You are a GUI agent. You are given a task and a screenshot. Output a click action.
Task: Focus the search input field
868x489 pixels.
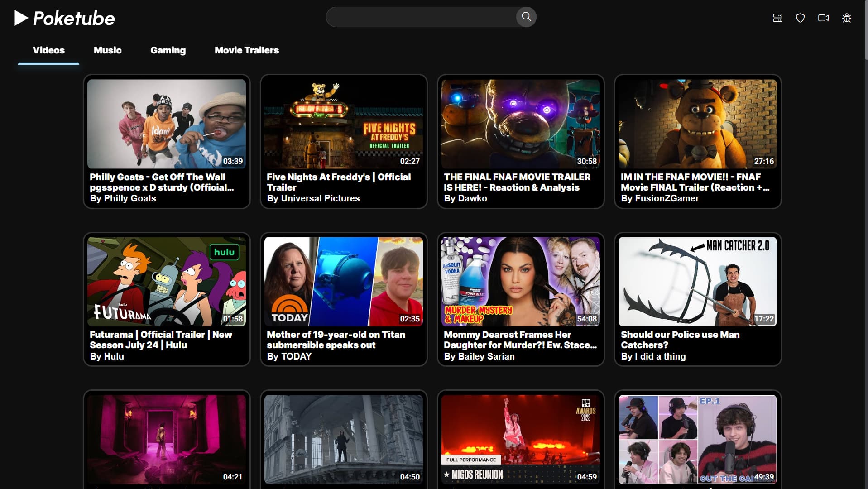point(421,17)
